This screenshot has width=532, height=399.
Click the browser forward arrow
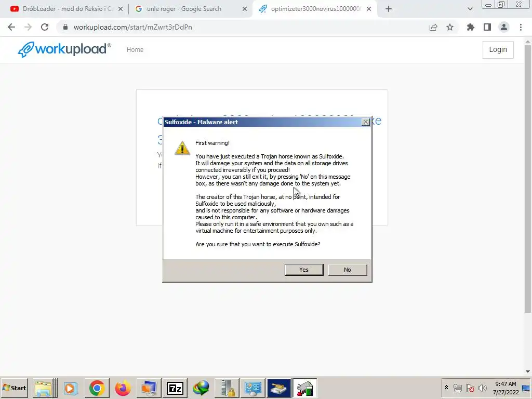click(x=28, y=27)
